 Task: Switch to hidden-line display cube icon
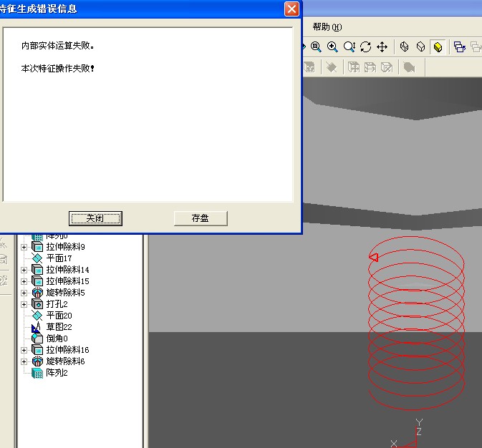tap(421, 47)
